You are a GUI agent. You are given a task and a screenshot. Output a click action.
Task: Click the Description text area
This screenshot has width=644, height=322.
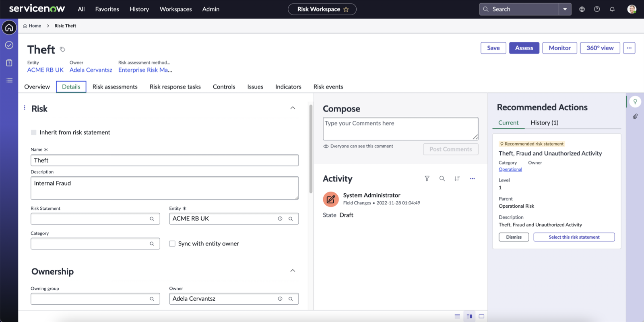point(165,188)
